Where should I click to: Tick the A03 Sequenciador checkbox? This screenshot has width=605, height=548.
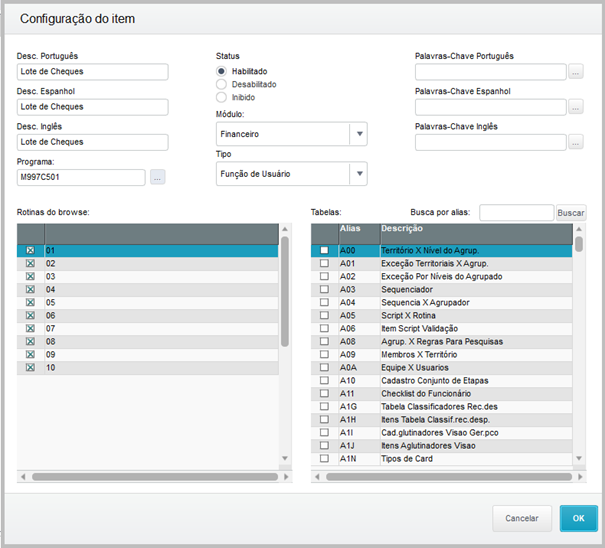click(x=323, y=289)
